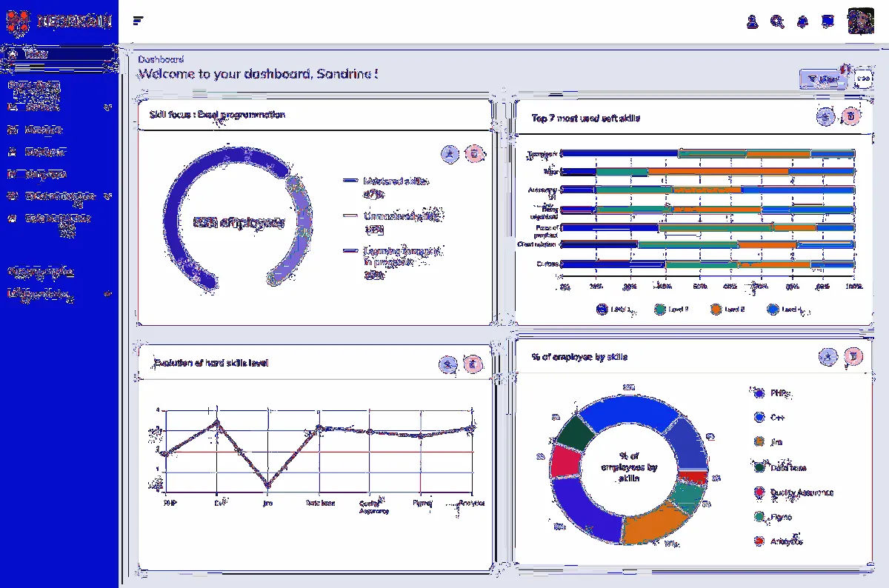Delete Evolution of hard skills card via trash icon

point(473,364)
